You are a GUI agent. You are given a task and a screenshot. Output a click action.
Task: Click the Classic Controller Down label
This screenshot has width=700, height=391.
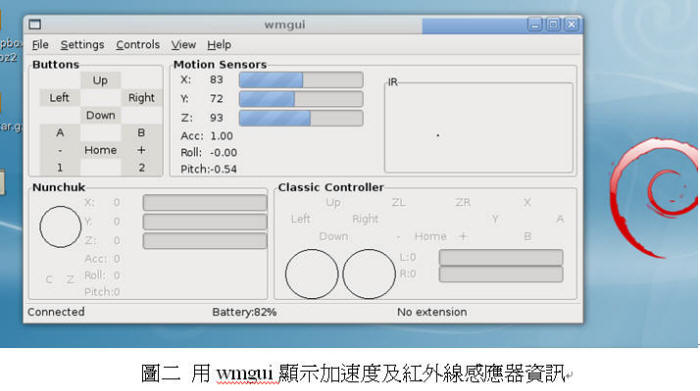pyautogui.click(x=333, y=236)
